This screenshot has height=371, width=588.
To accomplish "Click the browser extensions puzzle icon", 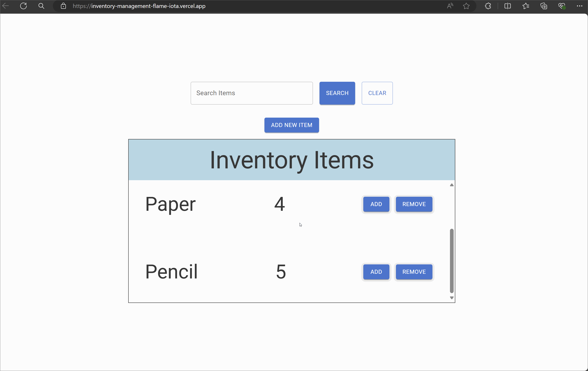I will 487,6.
